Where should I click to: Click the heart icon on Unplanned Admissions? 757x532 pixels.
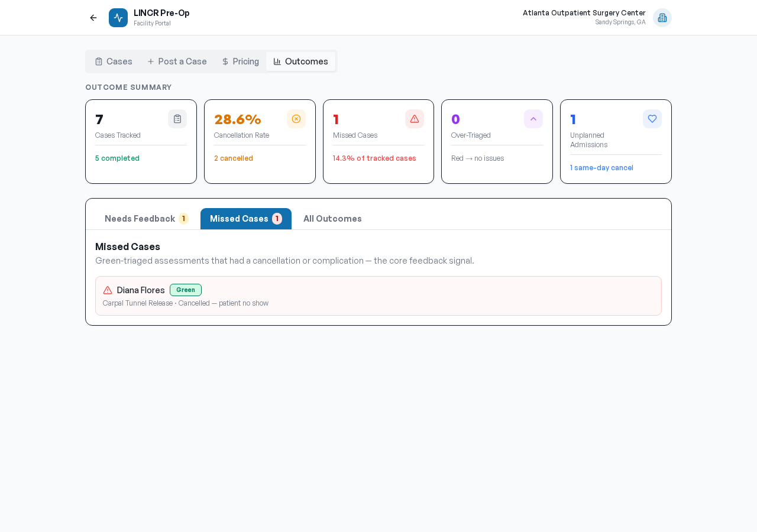click(652, 119)
